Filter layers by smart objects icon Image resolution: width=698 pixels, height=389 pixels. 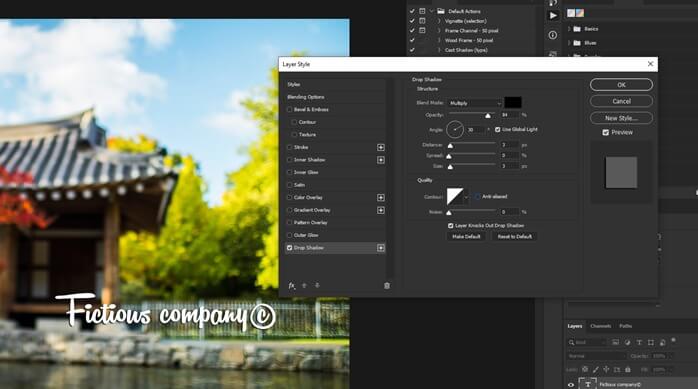662,342
